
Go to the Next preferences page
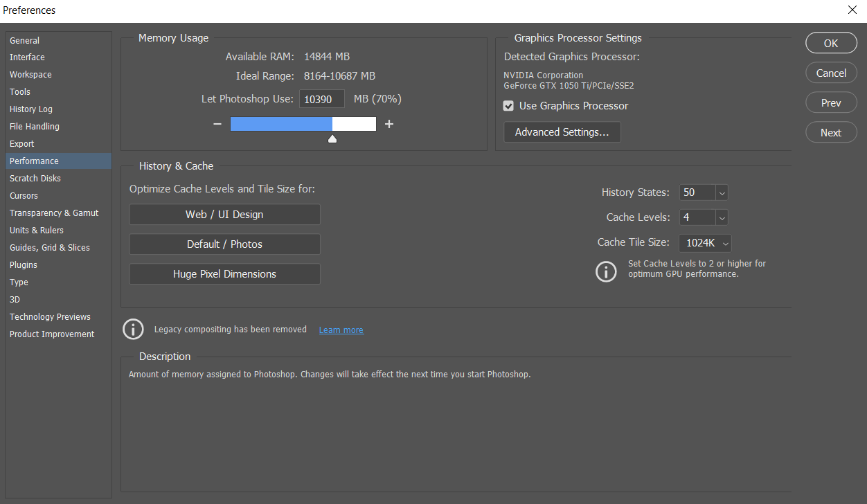click(831, 132)
